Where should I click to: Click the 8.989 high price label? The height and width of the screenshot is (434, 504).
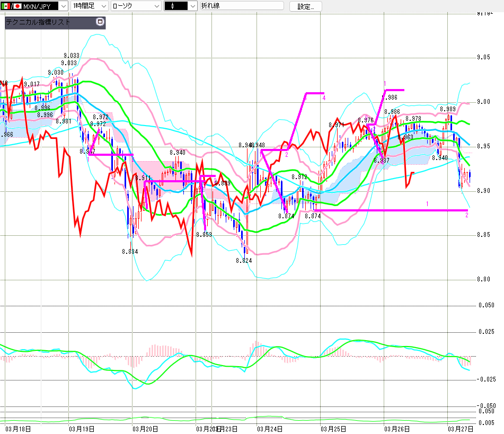448,109
